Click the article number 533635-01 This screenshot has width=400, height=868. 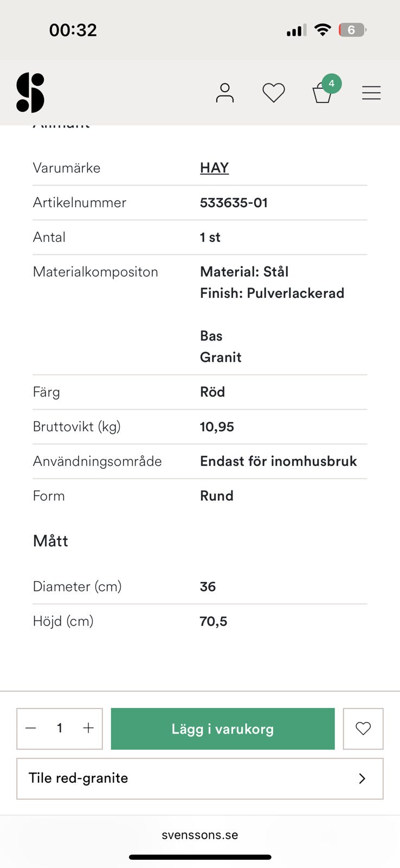point(234,202)
